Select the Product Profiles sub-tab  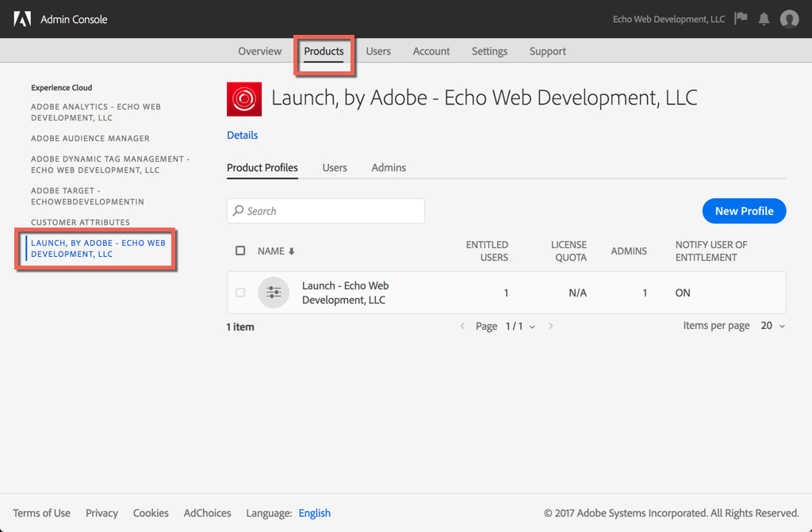[x=262, y=168]
